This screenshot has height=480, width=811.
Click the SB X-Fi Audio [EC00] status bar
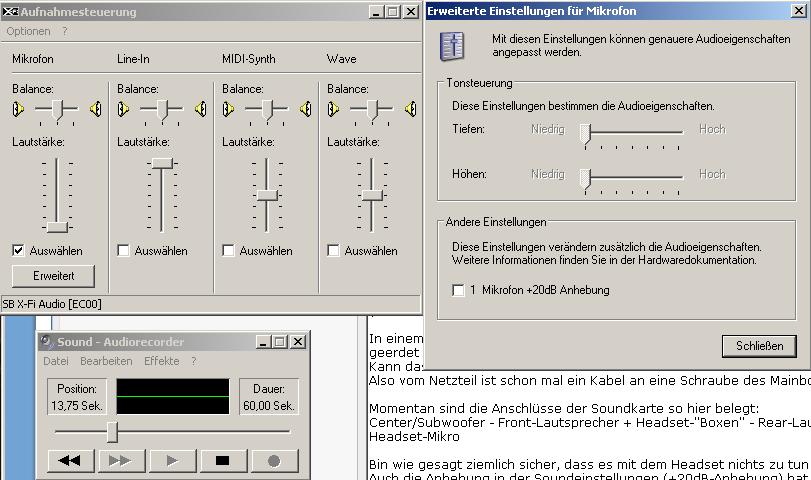[211, 304]
